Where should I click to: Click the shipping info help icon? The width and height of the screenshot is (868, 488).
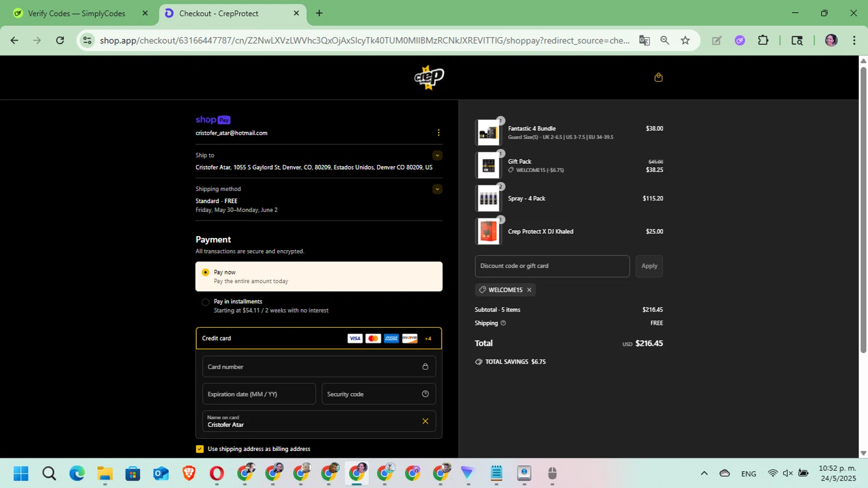click(x=503, y=323)
